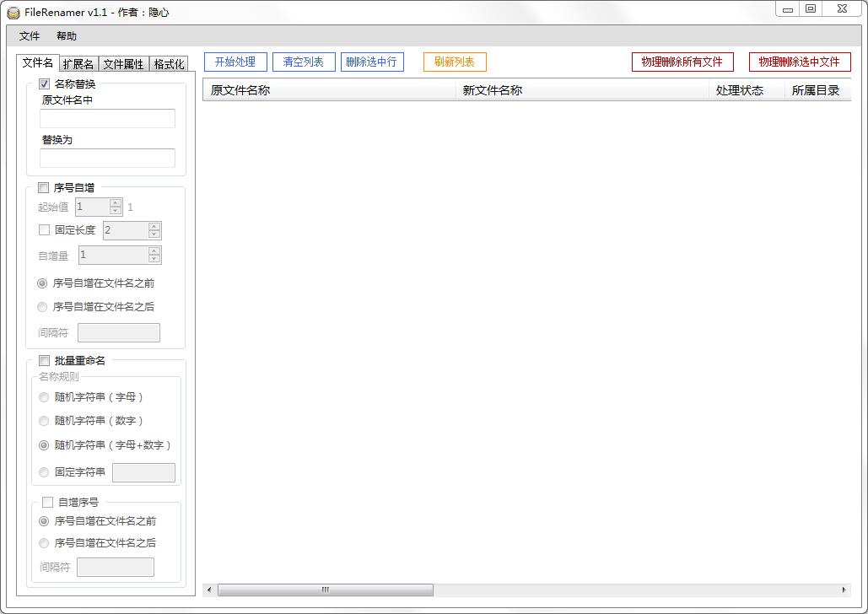This screenshot has width=868, height=614.
Task: Click the 清空列表 button
Action: pyautogui.click(x=304, y=62)
